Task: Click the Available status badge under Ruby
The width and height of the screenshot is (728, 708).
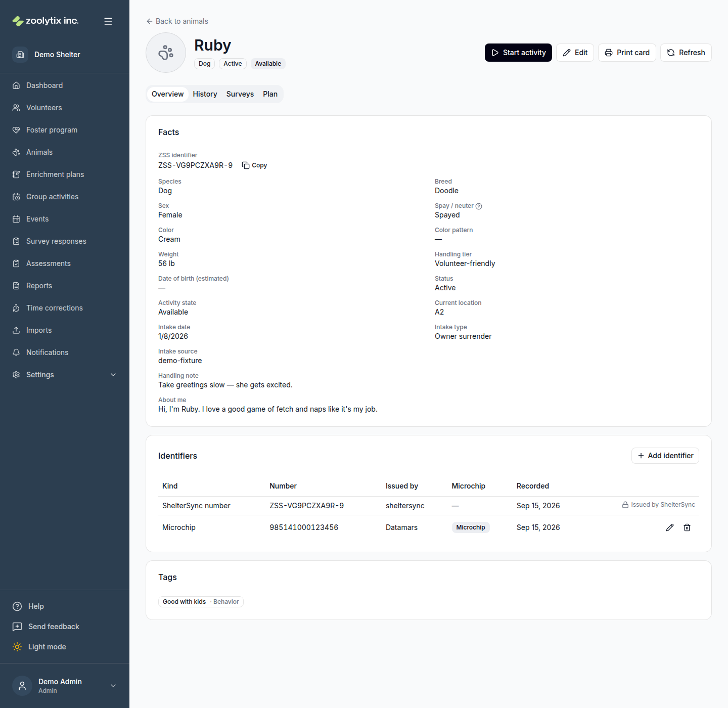Action: (268, 64)
